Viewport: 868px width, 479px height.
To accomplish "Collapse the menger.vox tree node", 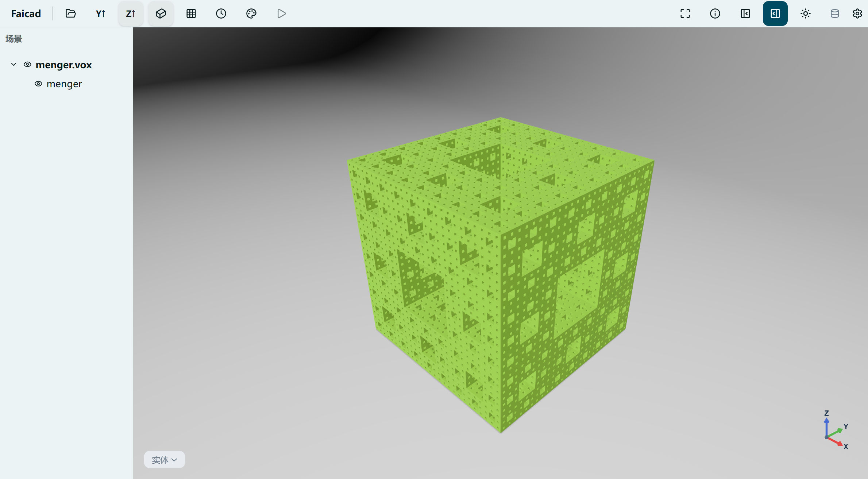I will click(13, 65).
